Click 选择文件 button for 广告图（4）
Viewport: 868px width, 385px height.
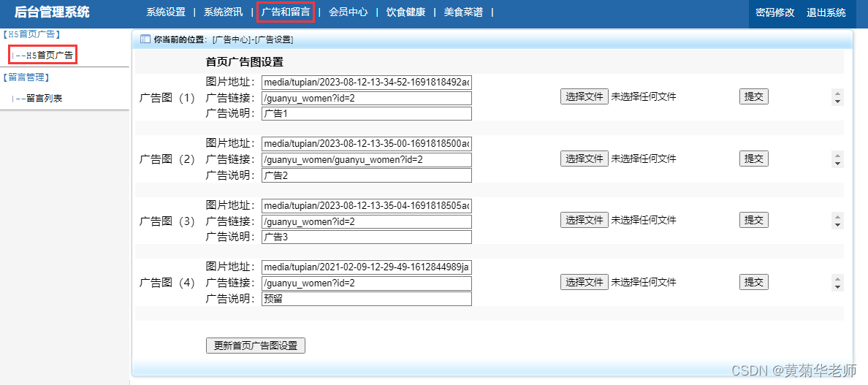tap(585, 282)
